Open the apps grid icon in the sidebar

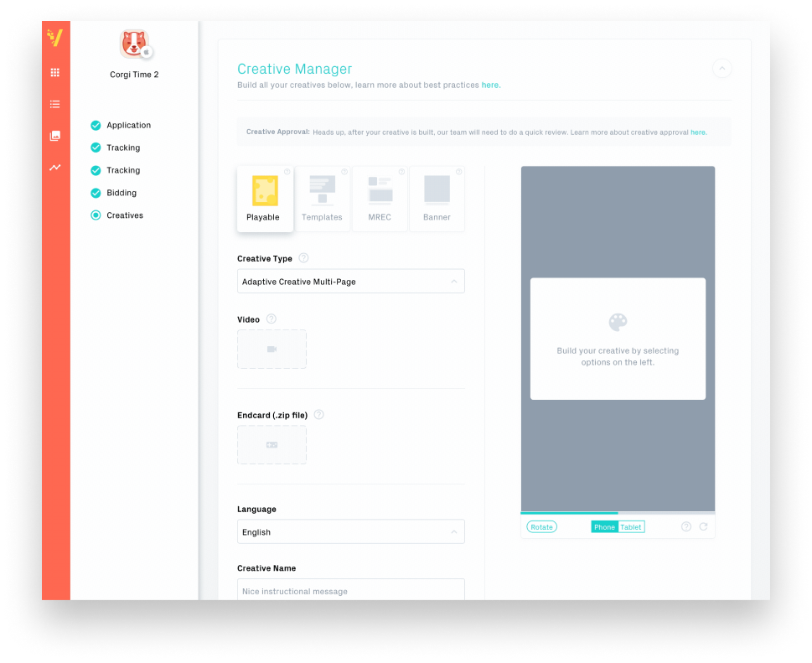(x=55, y=73)
